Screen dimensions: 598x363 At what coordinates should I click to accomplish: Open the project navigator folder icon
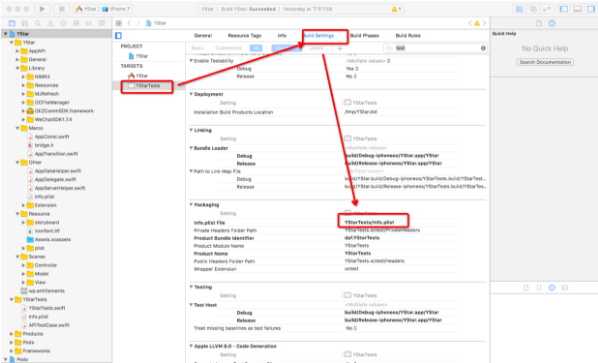point(12,23)
